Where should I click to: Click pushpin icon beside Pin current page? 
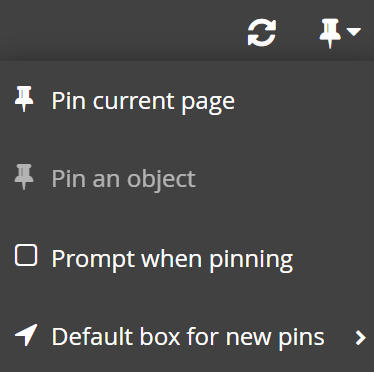point(24,99)
